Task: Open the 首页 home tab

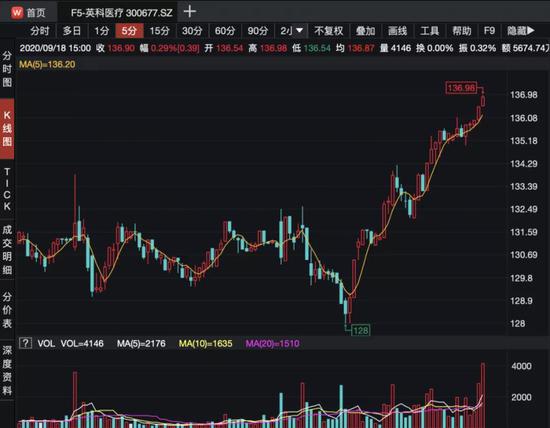Action: [x=36, y=13]
